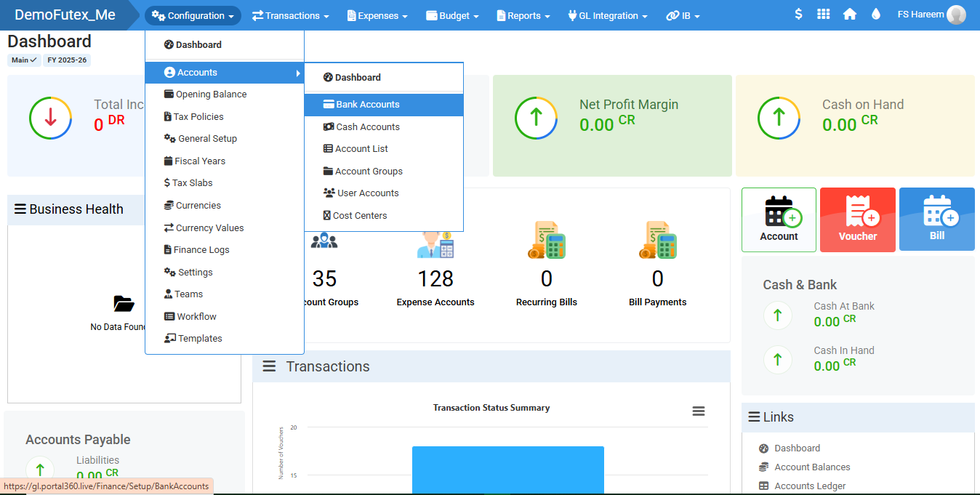Open the Reports dropdown in navbar

point(523,16)
